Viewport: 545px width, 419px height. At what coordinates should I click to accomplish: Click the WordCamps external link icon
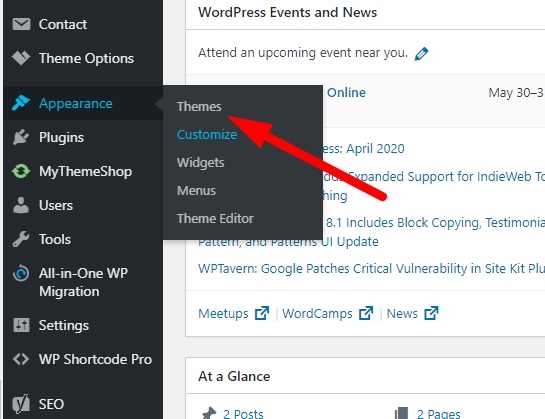366,313
